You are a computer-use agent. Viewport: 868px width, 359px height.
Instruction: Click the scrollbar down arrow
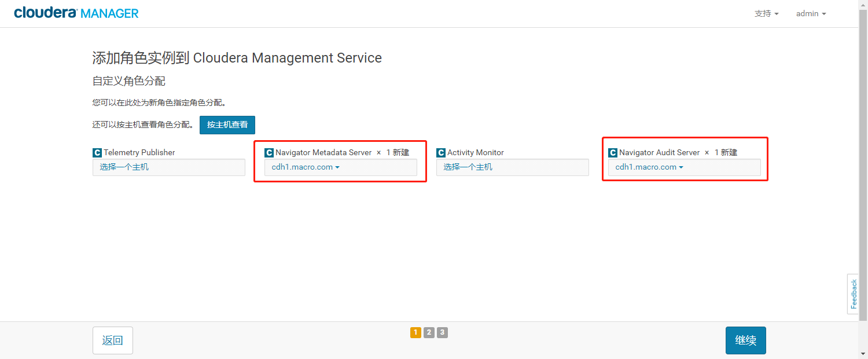click(863, 354)
